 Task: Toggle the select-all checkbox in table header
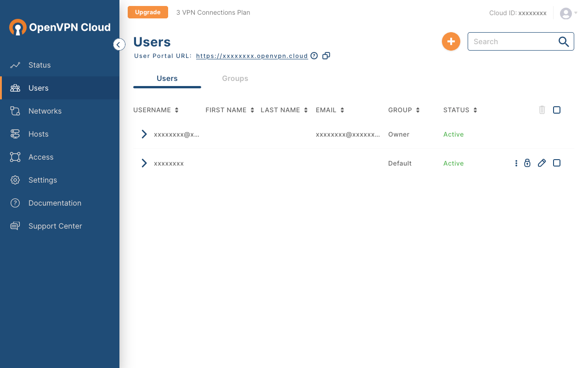557,110
